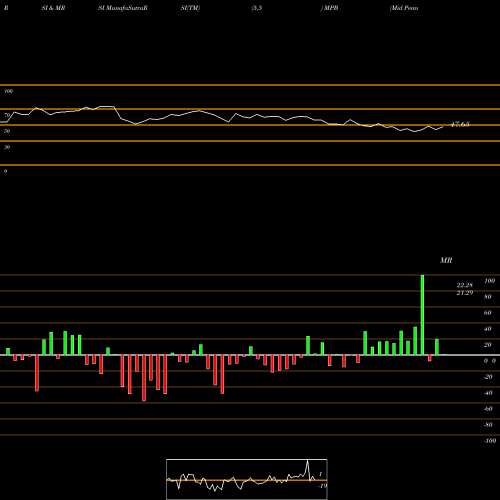Image resolution: width=500 pixels, height=500 pixels.
Task: Click the '(3,5' parameter text
Action: [x=257, y=8]
